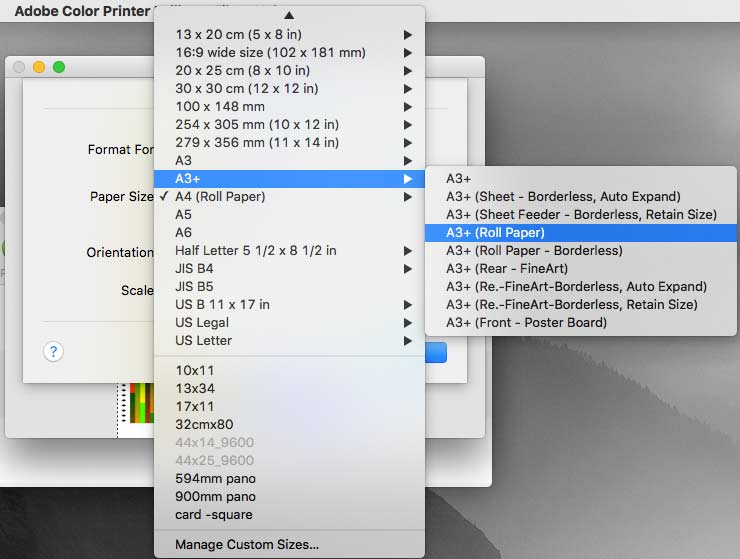Open Manage Custom Sizes...

289,545
